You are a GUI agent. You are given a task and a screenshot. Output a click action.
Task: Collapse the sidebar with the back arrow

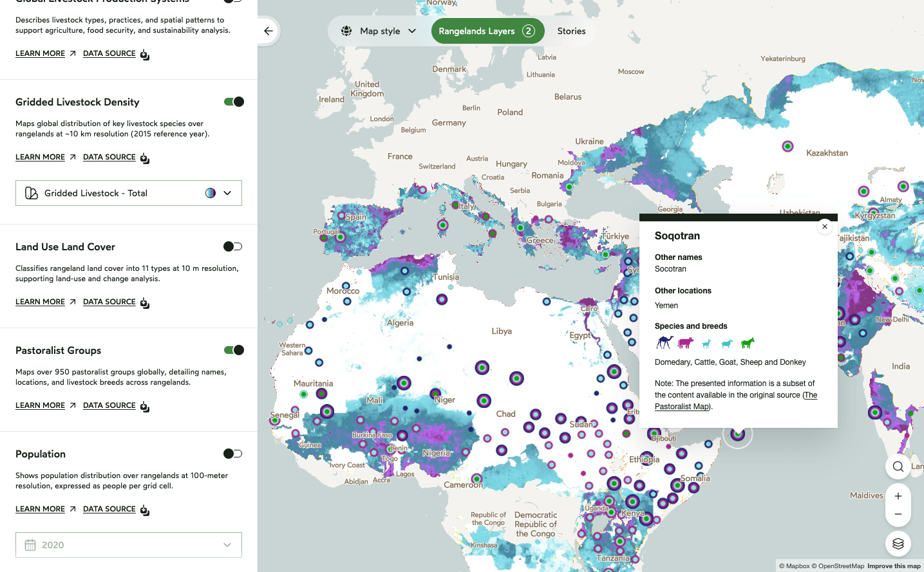click(x=269, y=31)
